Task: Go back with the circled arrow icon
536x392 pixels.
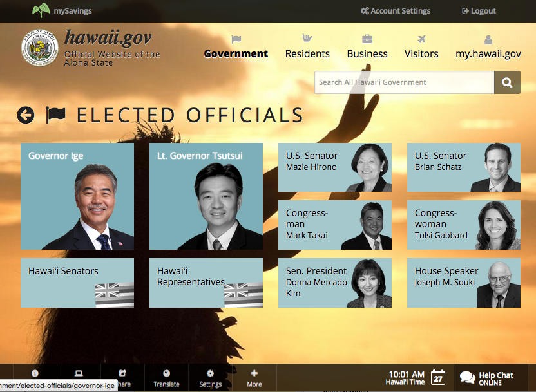Action: (26, 115)
